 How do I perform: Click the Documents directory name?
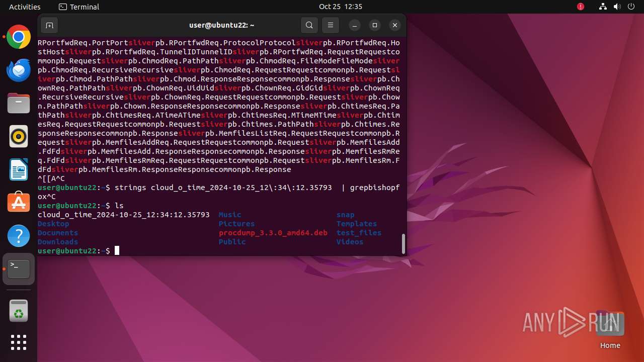(58, 233)
